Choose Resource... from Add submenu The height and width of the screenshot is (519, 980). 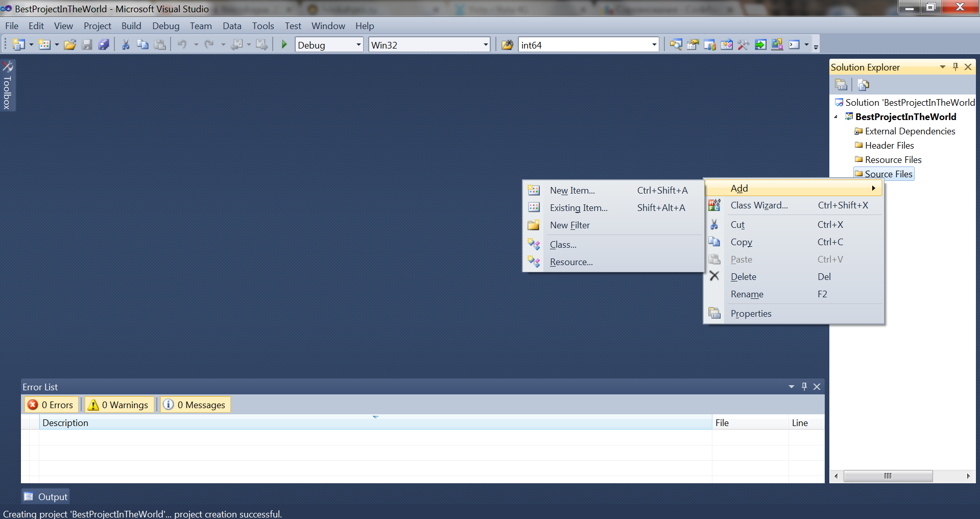click(613, 262)
